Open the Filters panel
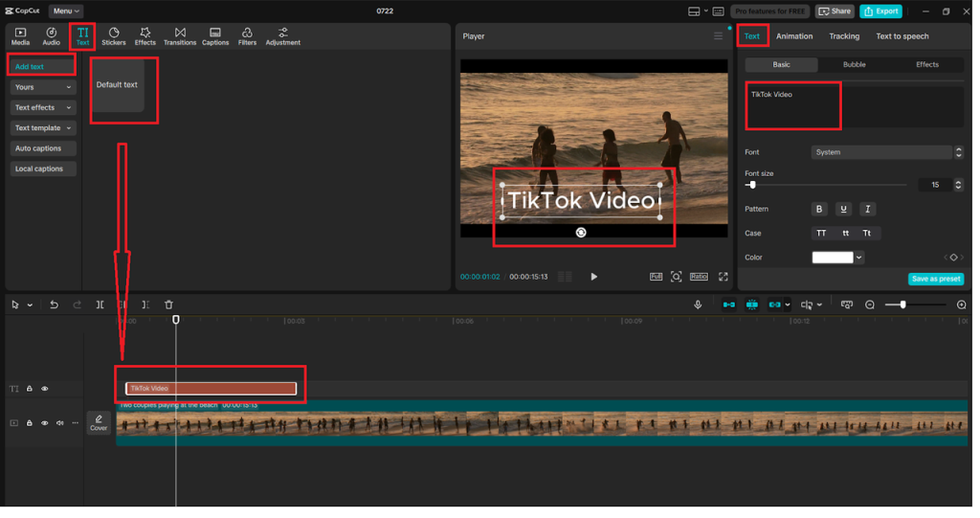 [247, 36]
